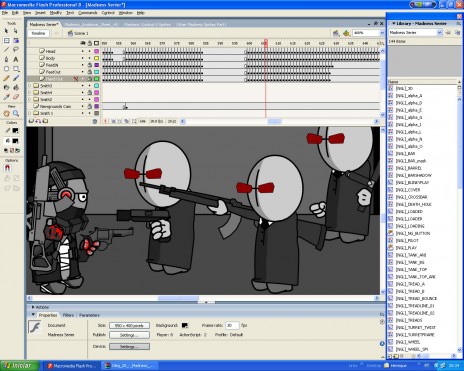Select the Paint Bucket tool

pos(16,87)
